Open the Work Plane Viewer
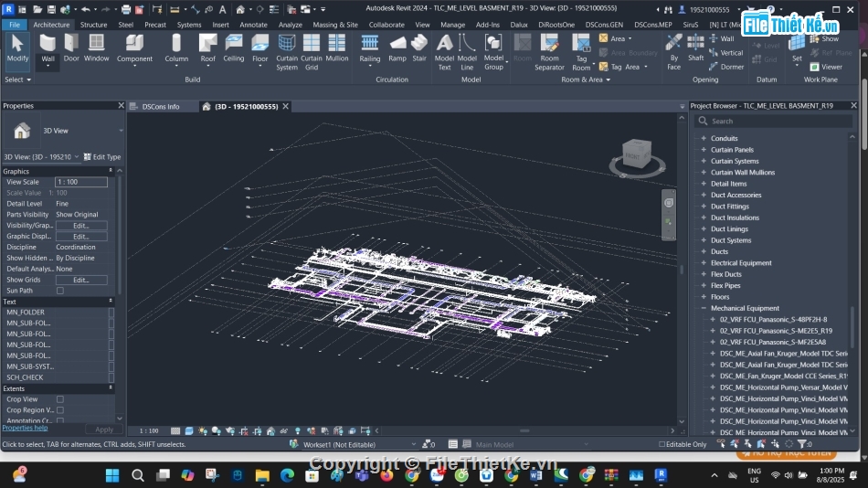 (x=826, y=67)
